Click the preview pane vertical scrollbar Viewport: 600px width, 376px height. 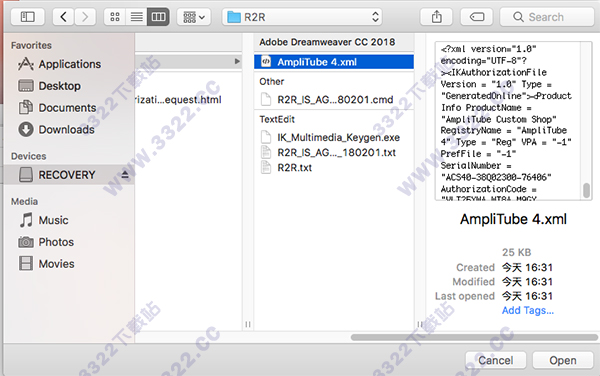click(x=586, y=190)
